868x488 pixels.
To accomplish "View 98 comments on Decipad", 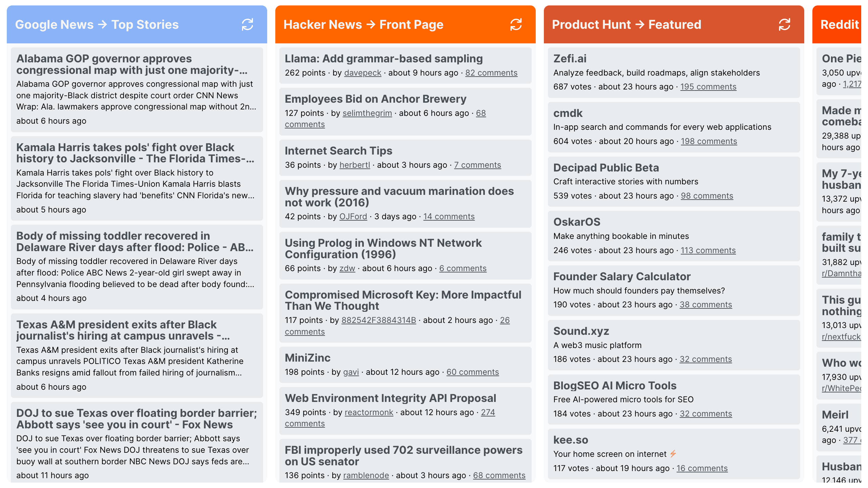I will click(707, 196).
